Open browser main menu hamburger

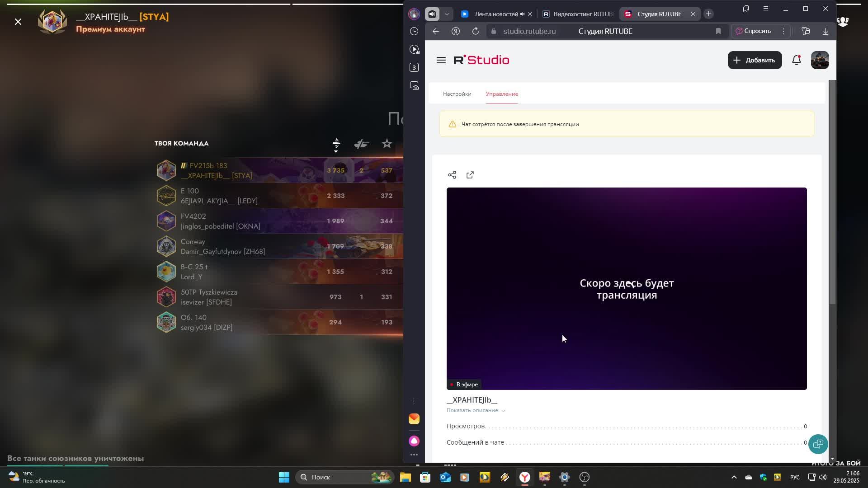765,9
